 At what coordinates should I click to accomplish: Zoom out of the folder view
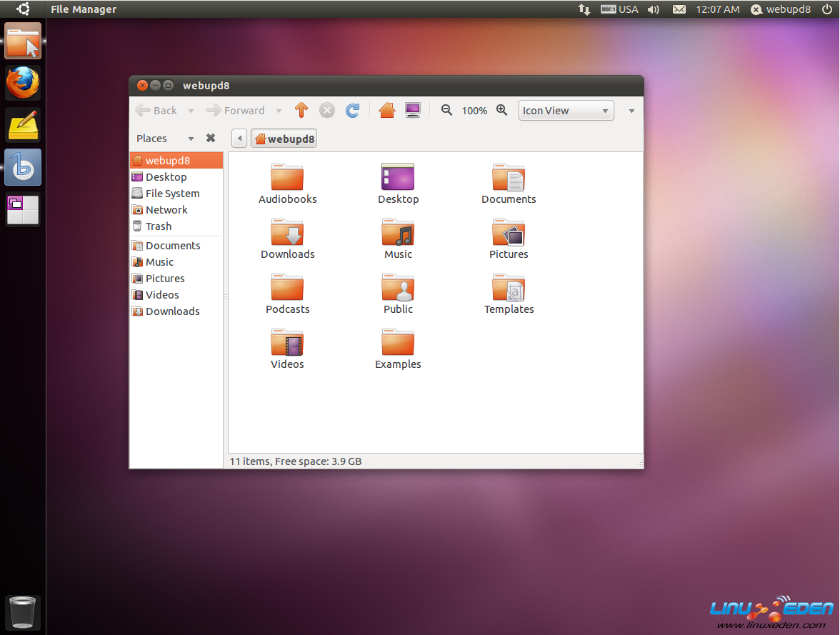coord(446,110)
